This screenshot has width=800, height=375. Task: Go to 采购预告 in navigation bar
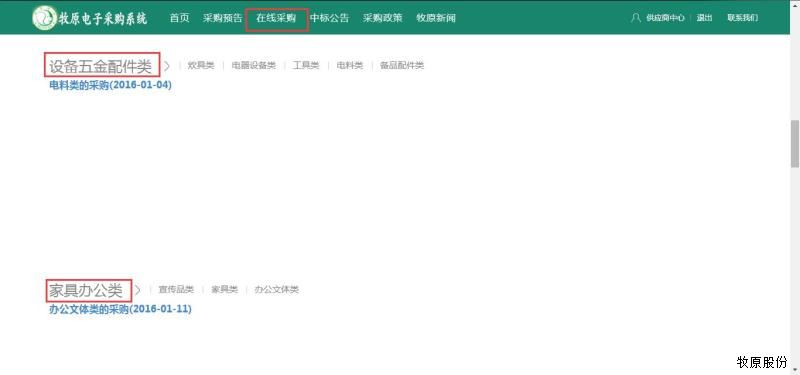pos(222,18)
